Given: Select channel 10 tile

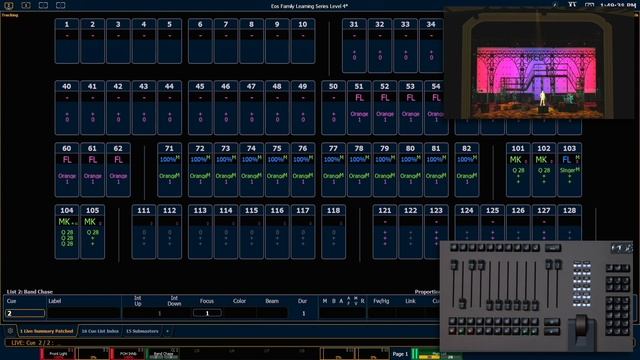Looking at the screenshot, I should [x=302, y=41].
